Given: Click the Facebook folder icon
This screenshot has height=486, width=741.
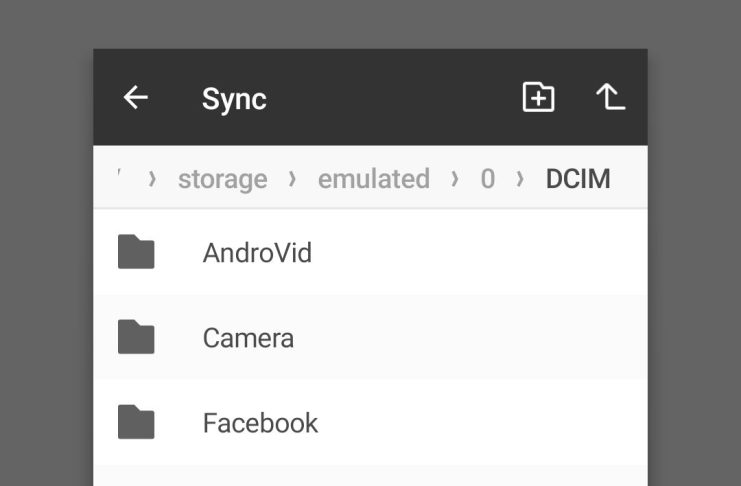Looking at the screenshot, I should (136, 422).
